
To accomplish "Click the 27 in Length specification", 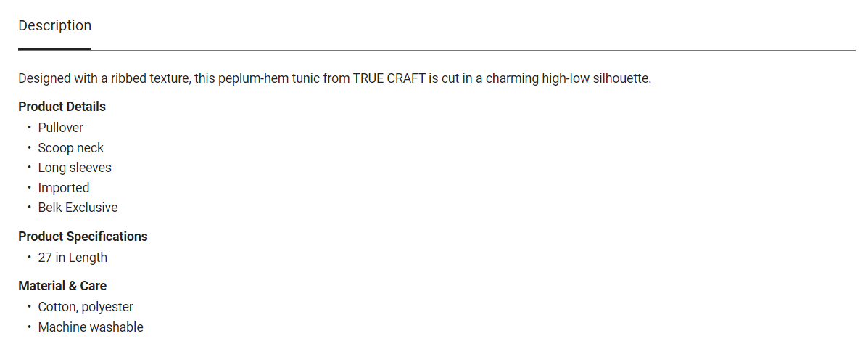I will 73,258.
